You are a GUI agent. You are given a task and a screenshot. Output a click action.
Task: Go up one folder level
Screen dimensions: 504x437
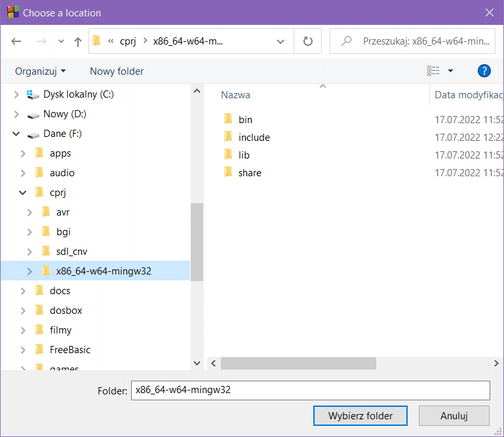[x=78, y=41]
